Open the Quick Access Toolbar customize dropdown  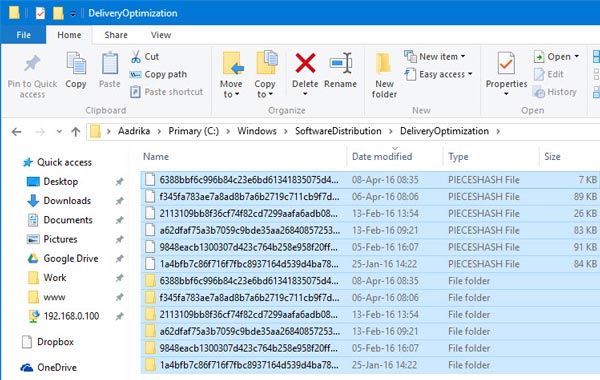click(x=72, y=14)
